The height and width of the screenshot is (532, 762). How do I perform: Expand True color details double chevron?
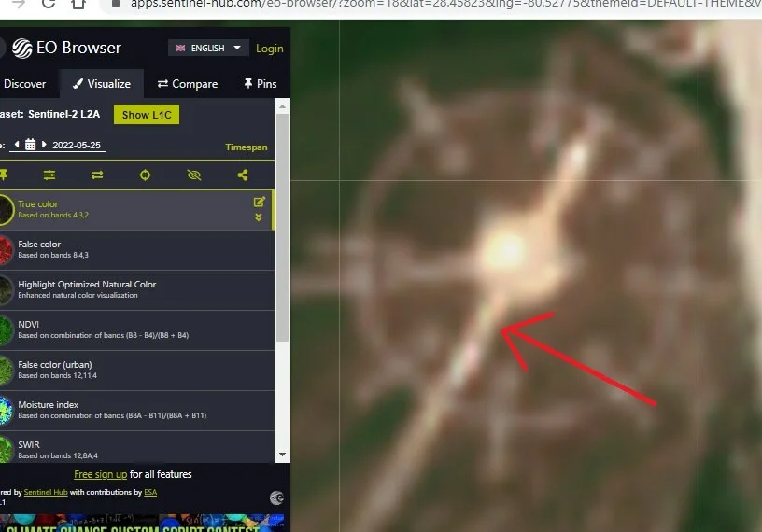[259, 217]
